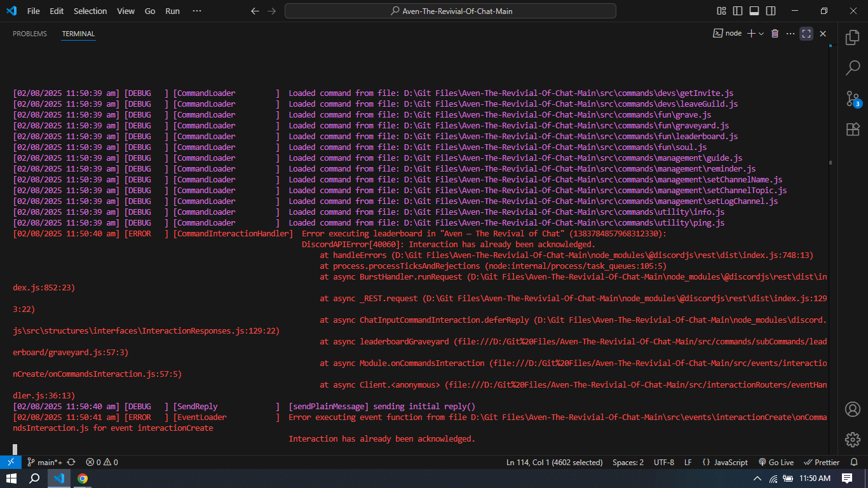Open the Manage gear menu

click(x=852, y=439)
